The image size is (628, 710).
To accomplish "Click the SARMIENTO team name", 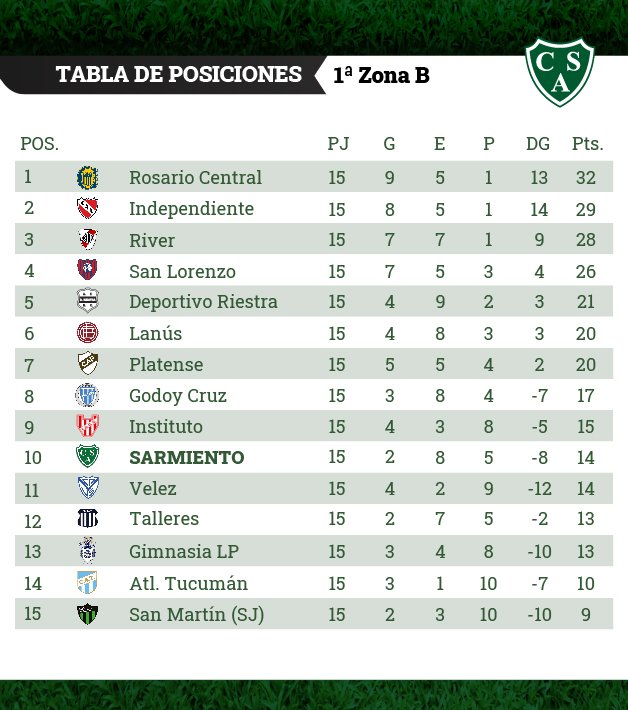I will point(187,458).
